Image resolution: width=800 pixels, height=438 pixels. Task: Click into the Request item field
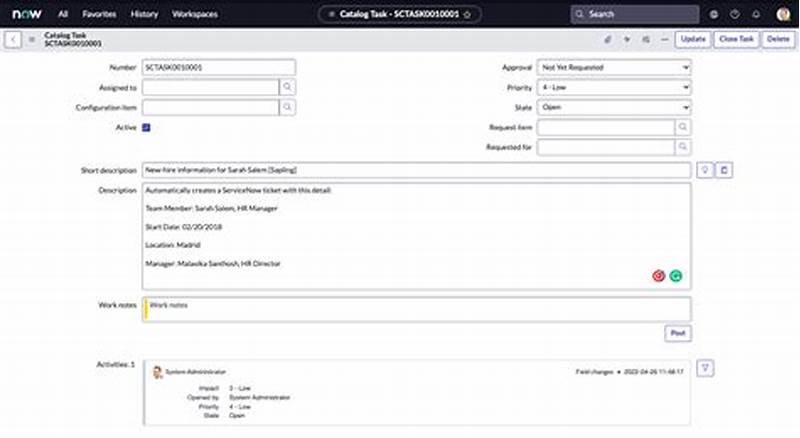(x=606, y=127)
